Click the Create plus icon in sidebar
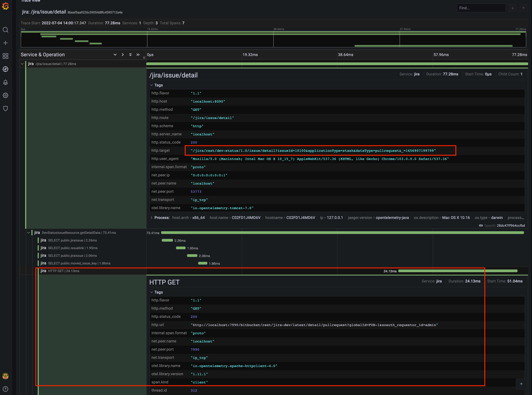Viewport: 532px width, 395px height. tap(5, 43)
